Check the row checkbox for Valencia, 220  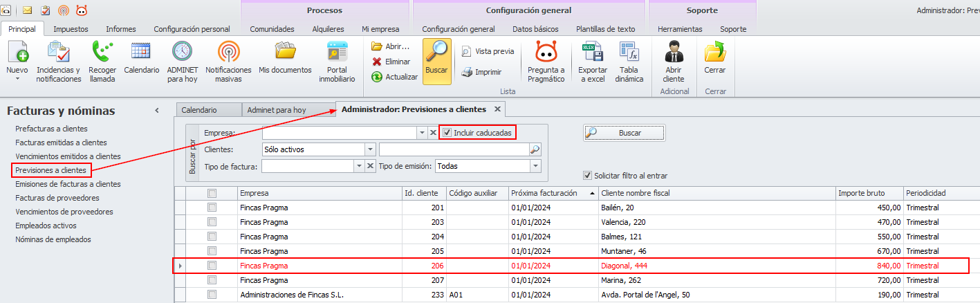click(x=212, y=222)
